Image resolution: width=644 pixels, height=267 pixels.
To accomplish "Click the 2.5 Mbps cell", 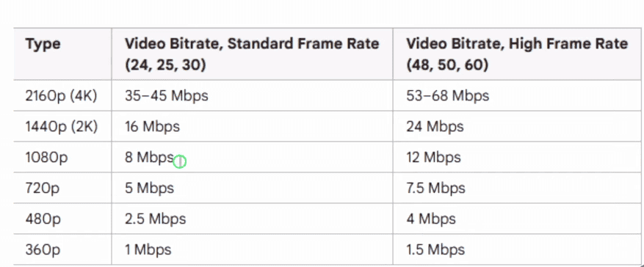I will [155, 219].
